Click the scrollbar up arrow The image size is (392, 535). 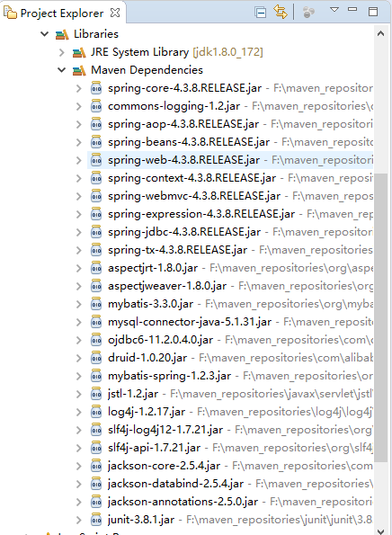(x=380, y=33)
